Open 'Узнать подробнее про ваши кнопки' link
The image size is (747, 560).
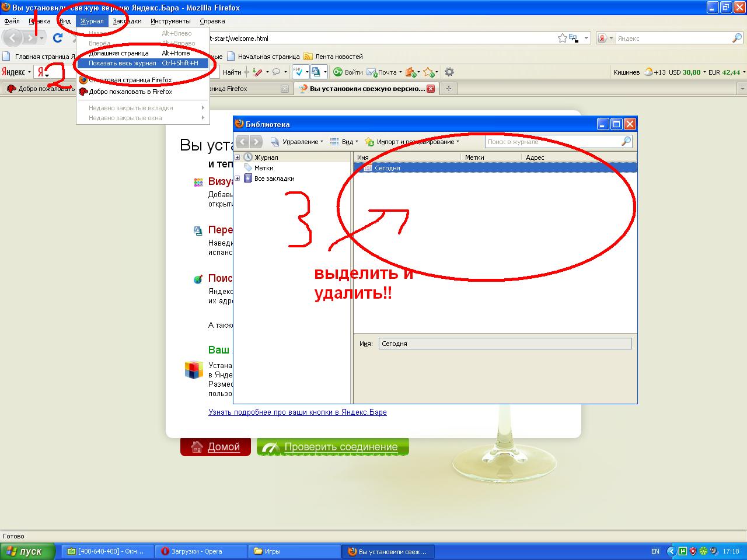click(x=298, y=412)
